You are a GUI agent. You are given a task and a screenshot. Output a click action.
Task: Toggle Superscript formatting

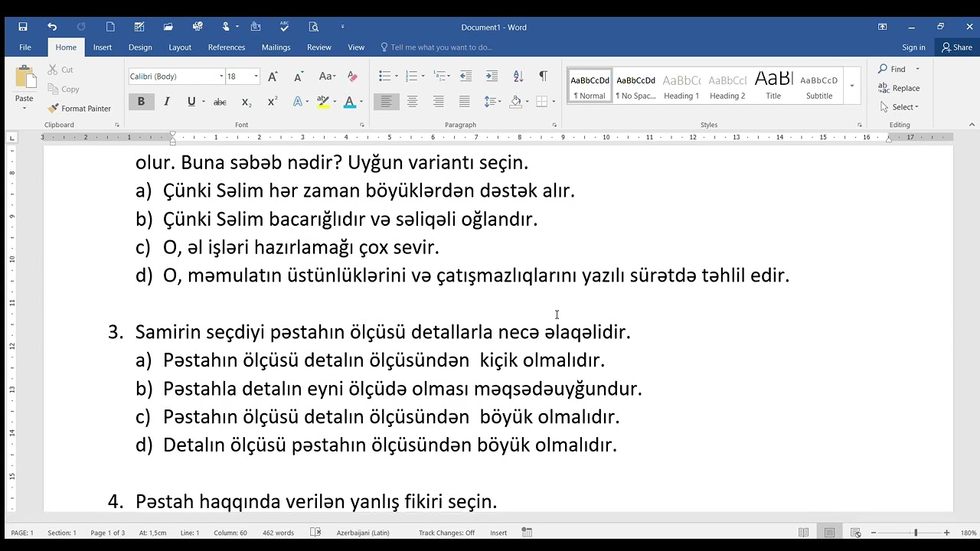pyautogui.click(x=272, y=102)
